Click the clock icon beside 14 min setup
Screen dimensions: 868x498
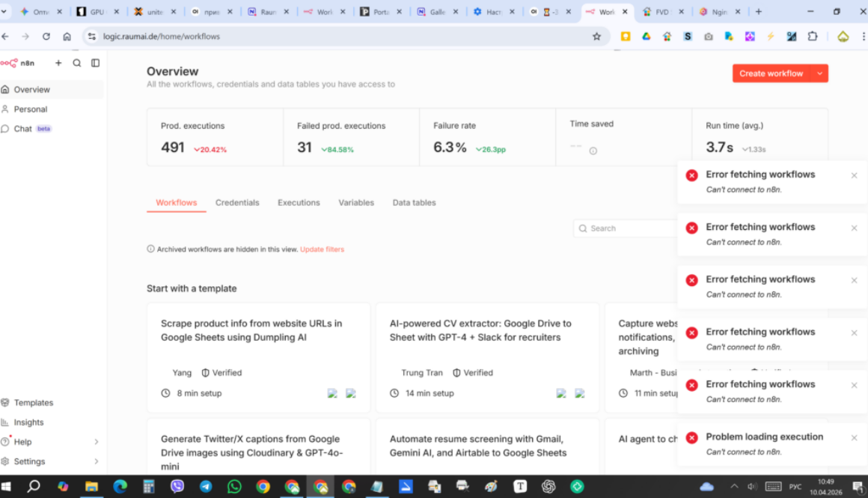pos(394,393)
